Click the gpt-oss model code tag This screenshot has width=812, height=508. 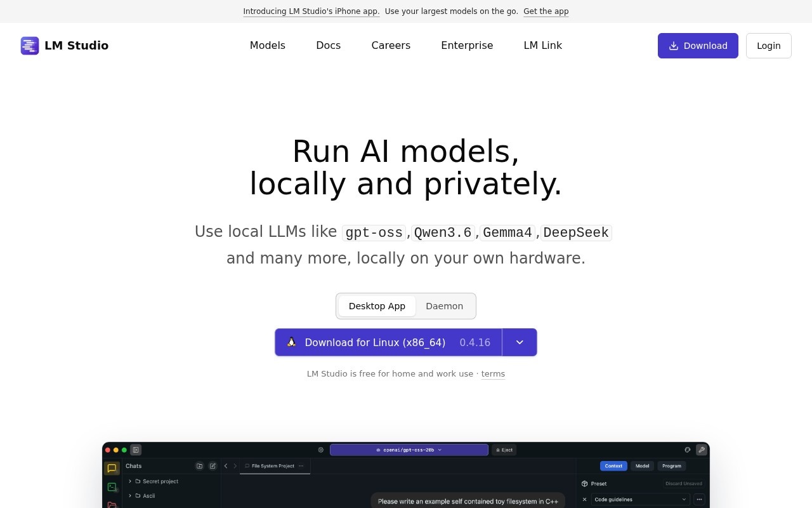point(374,233)
